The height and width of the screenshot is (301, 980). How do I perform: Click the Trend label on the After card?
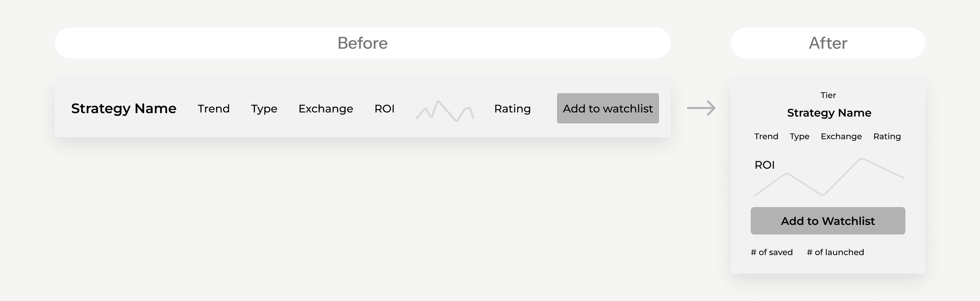coord(766,136)
